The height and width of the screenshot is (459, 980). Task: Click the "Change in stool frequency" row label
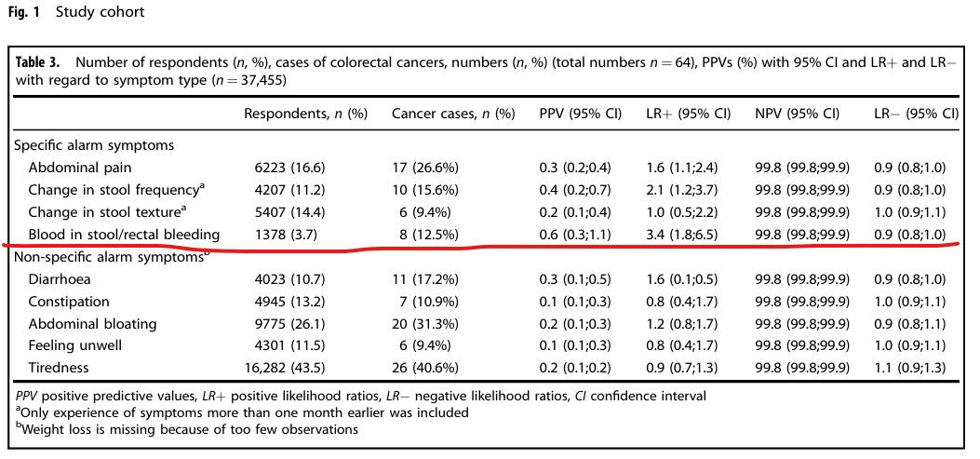point(114,190)
